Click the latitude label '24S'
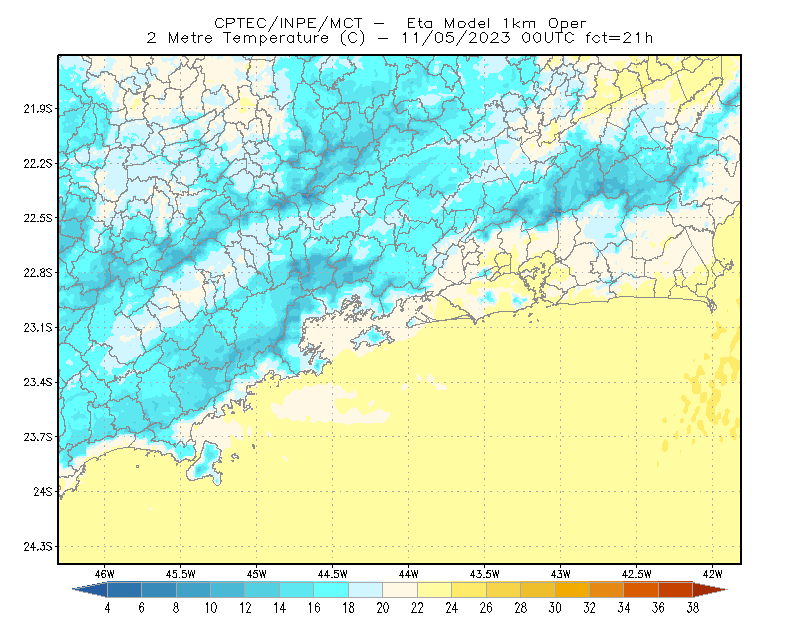This screenshot has height=618, width=800. pyautogui.click(x=43, y=491)
